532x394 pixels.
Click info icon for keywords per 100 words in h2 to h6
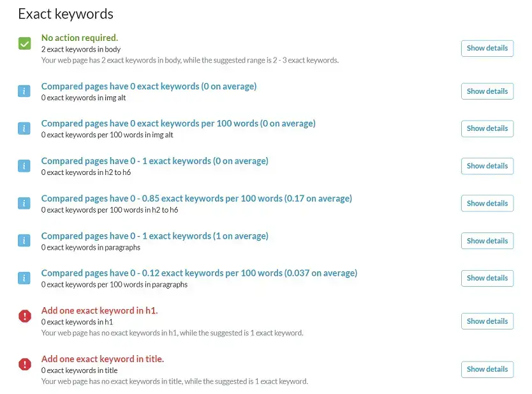point(24,203)
